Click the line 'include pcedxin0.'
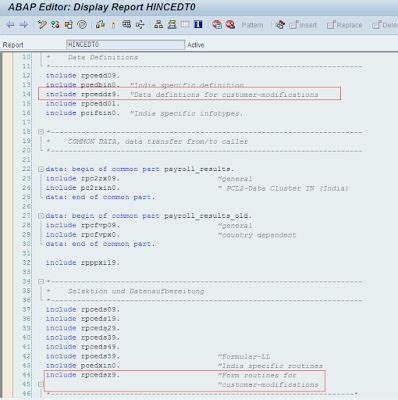This screenshot has width=398, height=400. point(83,366)
